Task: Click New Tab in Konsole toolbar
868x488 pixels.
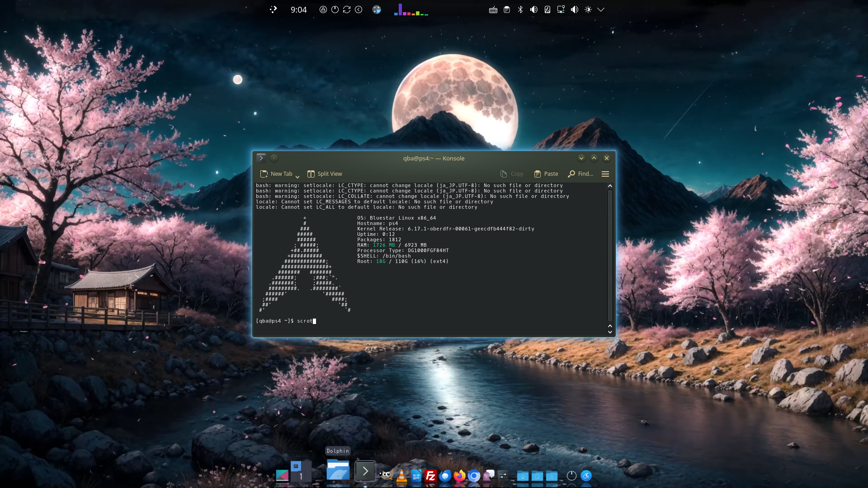Action: pyautogui.click(x=276, y=174)
